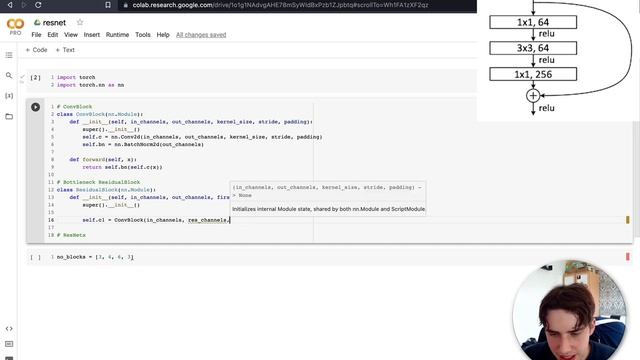Open the Edit menu
Viewport: 640px width, 360px height.
pos(53,35)
